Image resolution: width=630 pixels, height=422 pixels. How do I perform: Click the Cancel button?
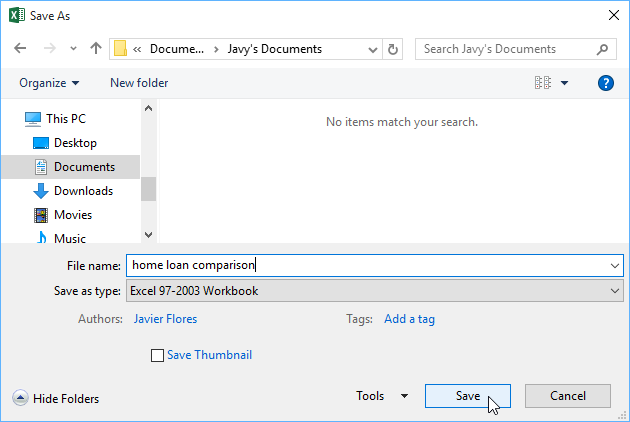567,396
